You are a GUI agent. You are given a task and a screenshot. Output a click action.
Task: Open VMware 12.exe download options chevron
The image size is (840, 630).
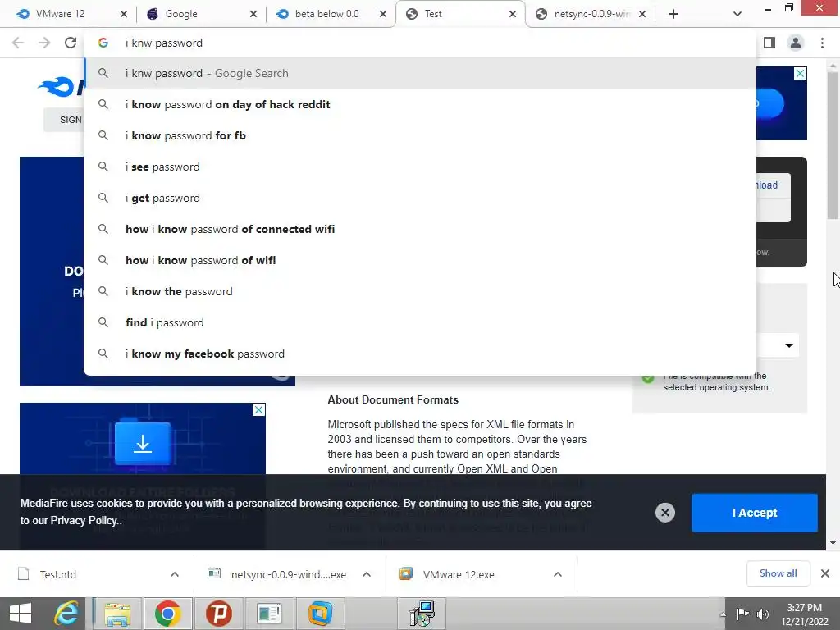pos(558,574)
